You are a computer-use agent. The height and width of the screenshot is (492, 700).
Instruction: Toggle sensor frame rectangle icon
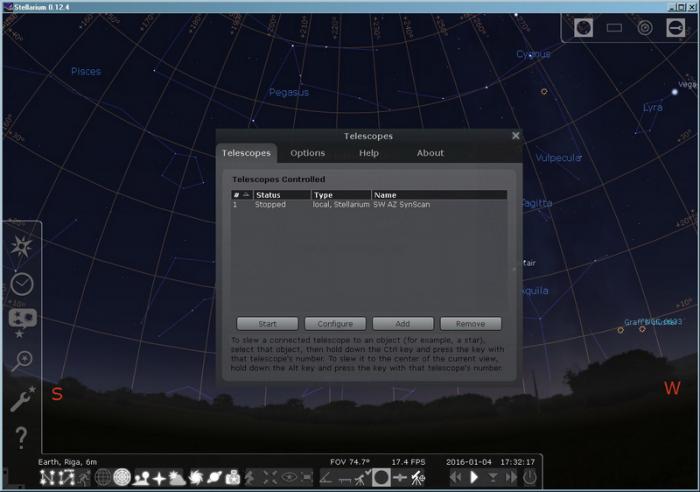pos(614,28)
